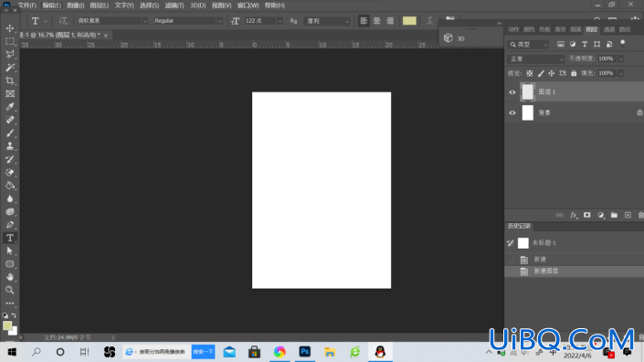644x362 pixels.
Task: Select the Sponge tool
Action: click(x=10, y=212)
